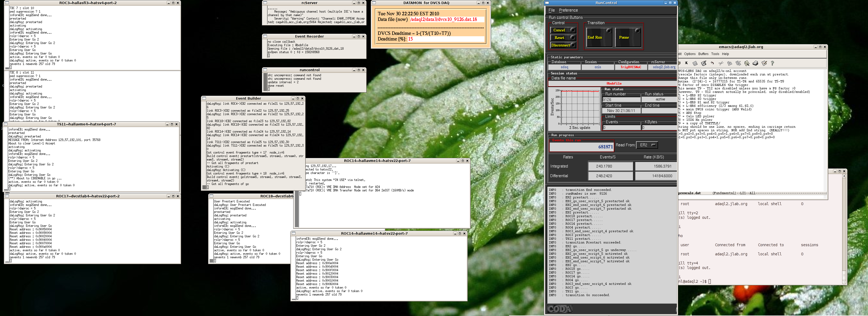This screenshot has width=868, height=316.
Task: Click the 'transition Go succeeded' log line
Action: [587, 295]
